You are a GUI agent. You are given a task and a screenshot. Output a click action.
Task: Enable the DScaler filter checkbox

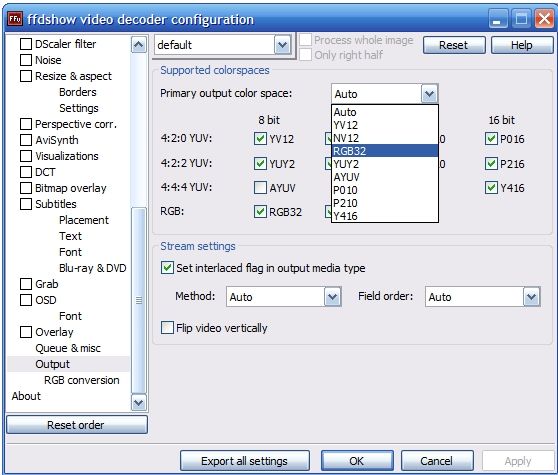click(26, 44)
